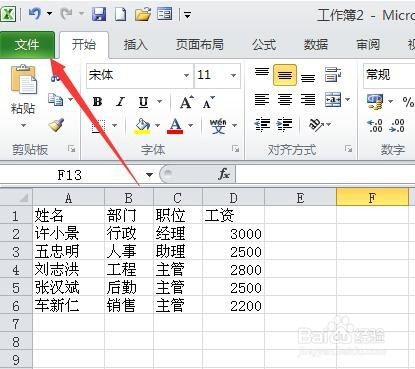The width and height of the screenshot is (415, 369).
Task: Open the 审阅 tab
Action: (368, 45)
